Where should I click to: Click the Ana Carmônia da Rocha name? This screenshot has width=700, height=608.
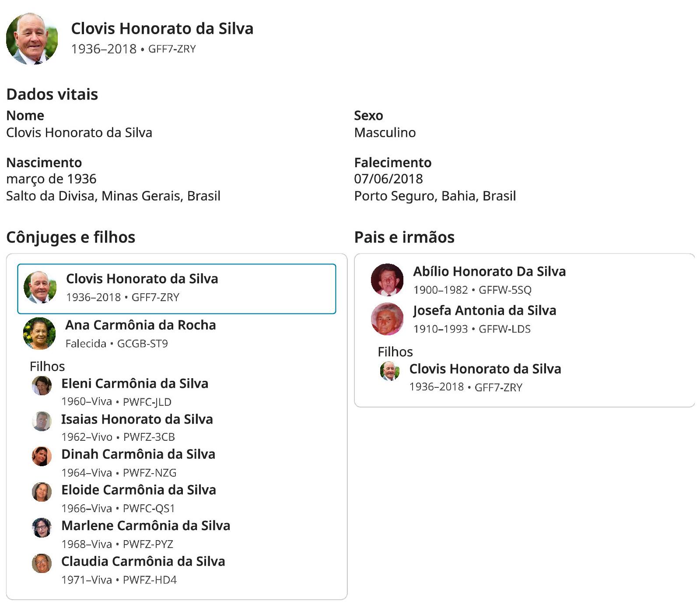[140, 325]
